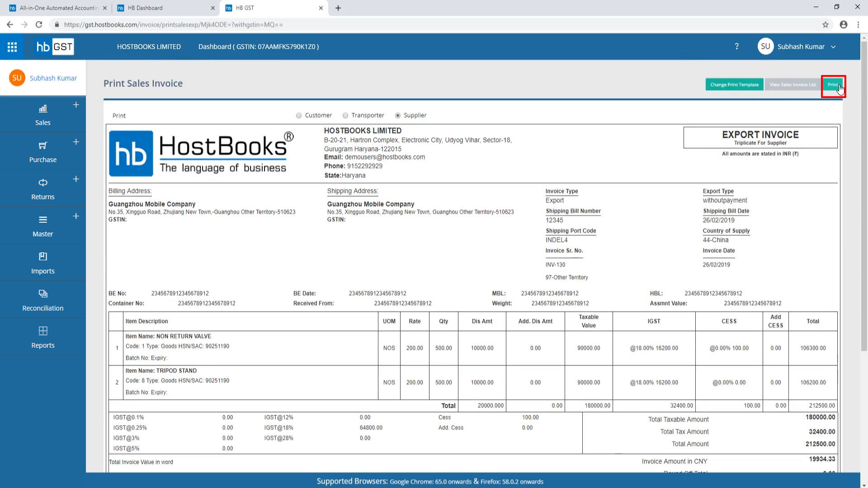Close the All-in-One Automated Accounting tab

105,8
